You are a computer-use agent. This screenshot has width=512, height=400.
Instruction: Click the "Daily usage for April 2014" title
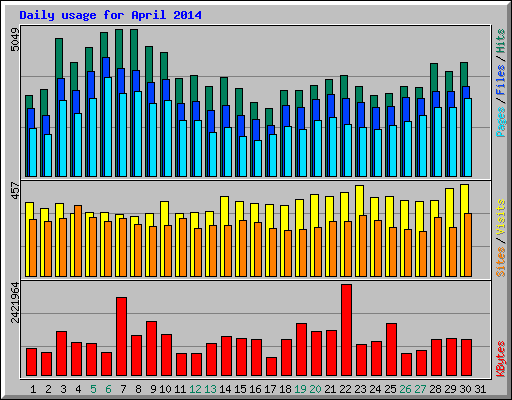click(x=110, y=15)
